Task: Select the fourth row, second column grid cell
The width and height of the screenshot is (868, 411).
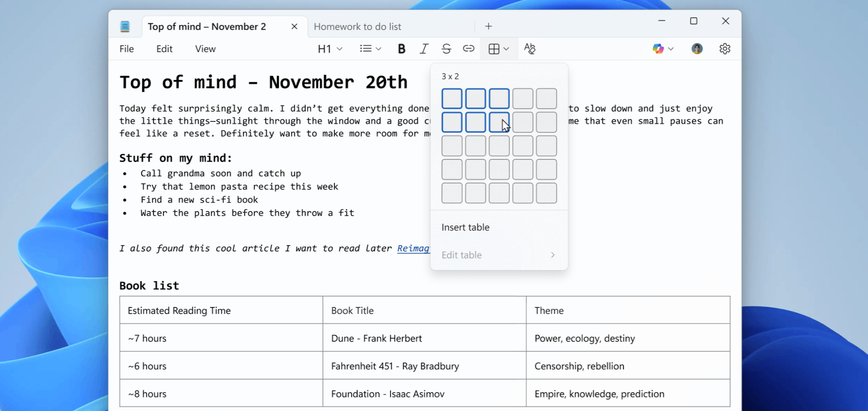Action: click(x=476, y=170)
